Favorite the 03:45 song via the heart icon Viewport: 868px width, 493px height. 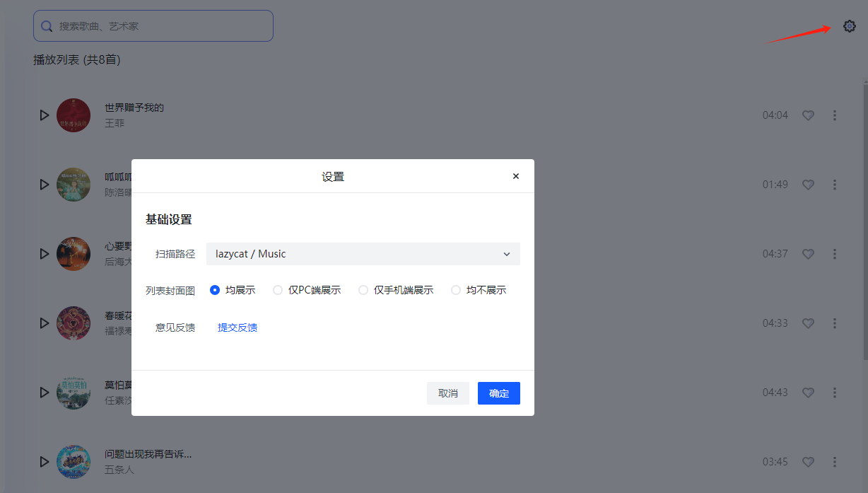click(808, 462)
